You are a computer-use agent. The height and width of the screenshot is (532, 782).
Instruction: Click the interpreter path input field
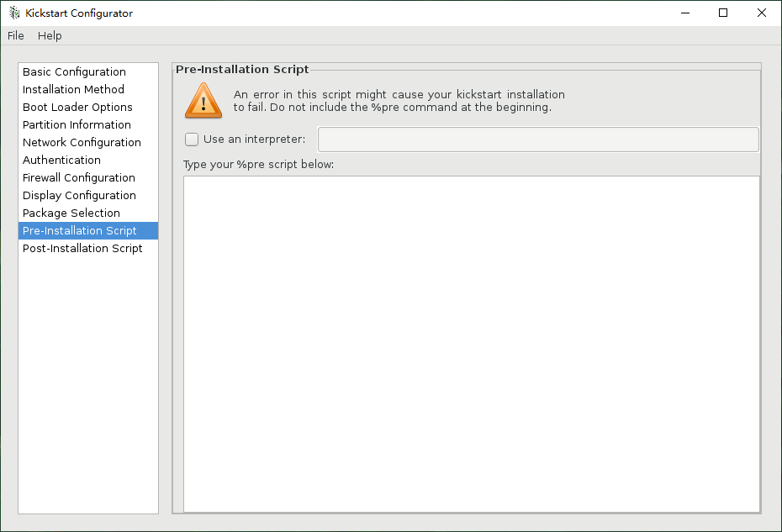(x=538, y=140)
